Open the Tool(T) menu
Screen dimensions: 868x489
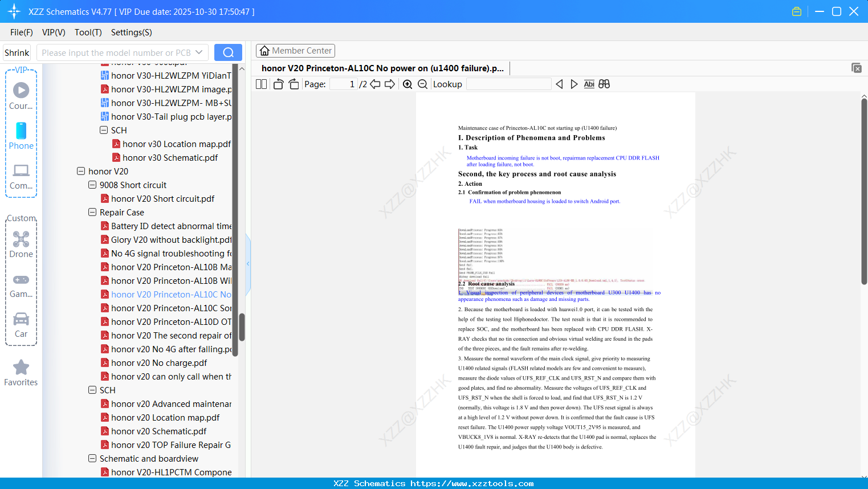(x=88, y=32)
